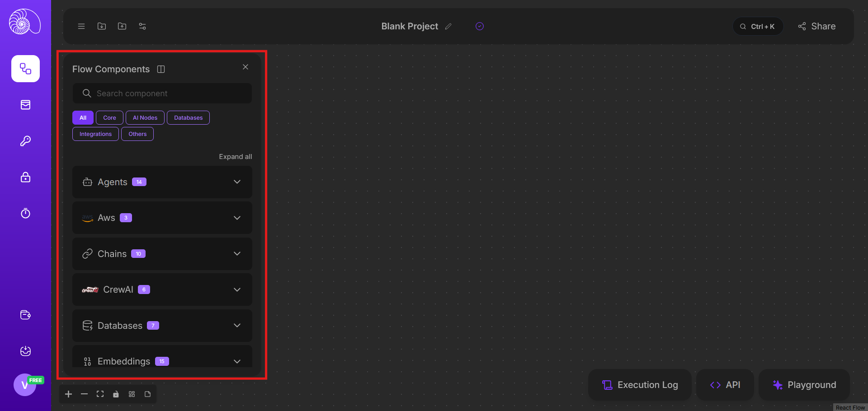Select the All filter chip
The height and width of the screenshot is (411, 868).
point(83,118)
